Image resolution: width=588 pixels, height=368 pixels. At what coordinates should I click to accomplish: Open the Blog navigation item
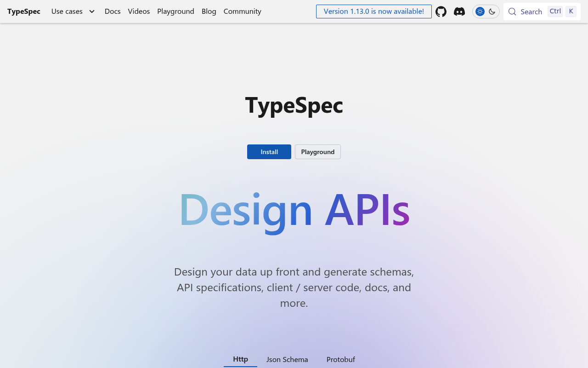coord(209,11)
